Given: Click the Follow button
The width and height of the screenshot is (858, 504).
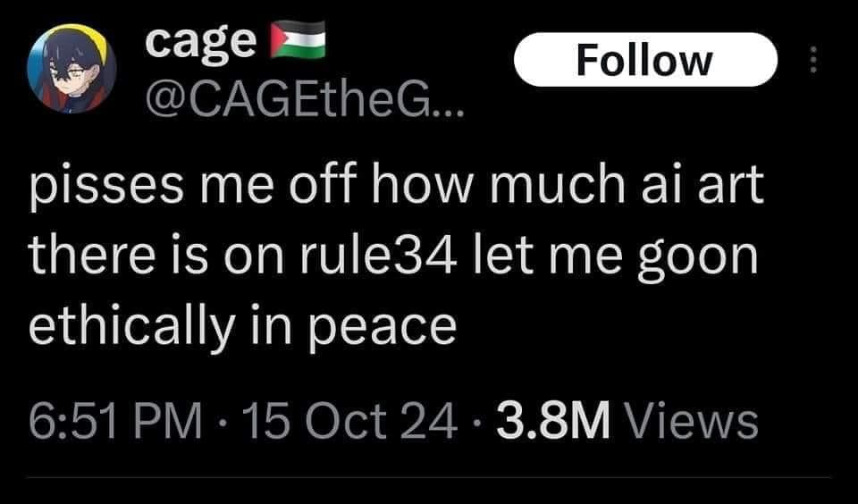Looking at the screenshot, I should tap(644, 60).
